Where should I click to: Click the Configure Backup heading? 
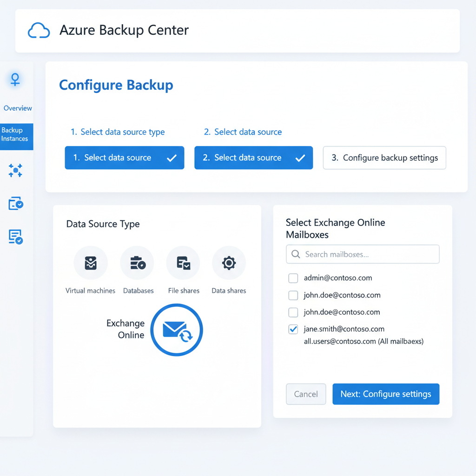click(116, 86)
